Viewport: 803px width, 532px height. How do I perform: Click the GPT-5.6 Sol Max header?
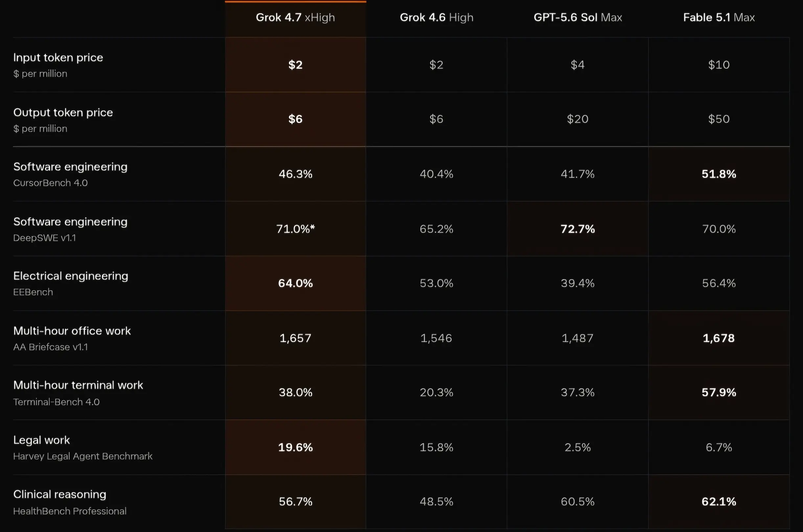578,17
